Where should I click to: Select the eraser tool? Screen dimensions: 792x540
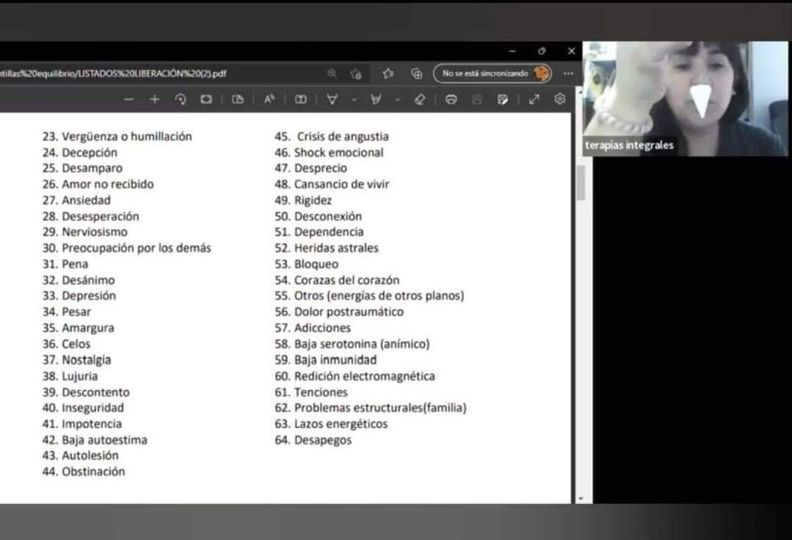(x=420, y=99)
